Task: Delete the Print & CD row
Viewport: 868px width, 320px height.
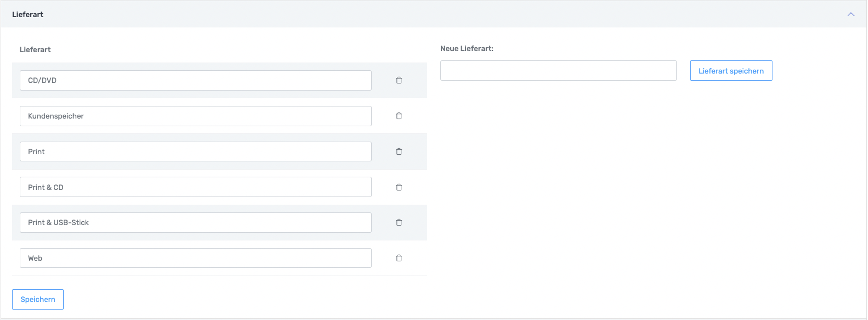Action: pyautogui.click(x=399, y=187)
